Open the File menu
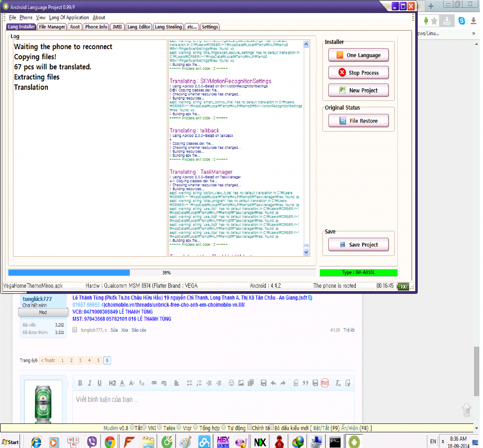This screenshot has height=448, width=483. click(x=12, y=17)
